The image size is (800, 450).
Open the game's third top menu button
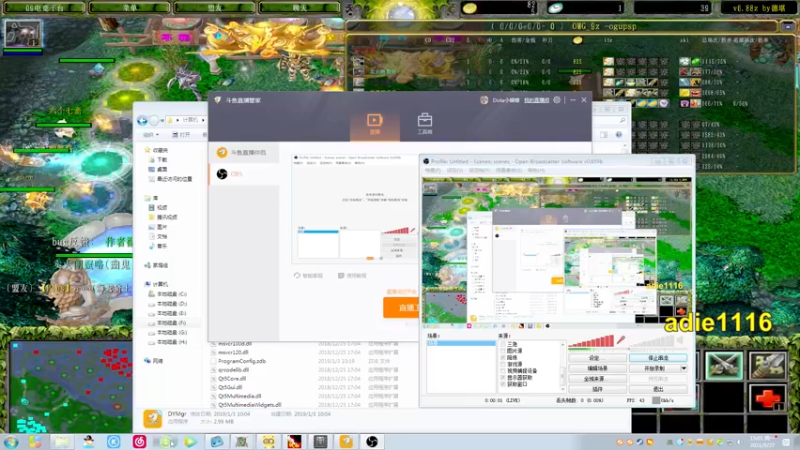pos(214,8)
